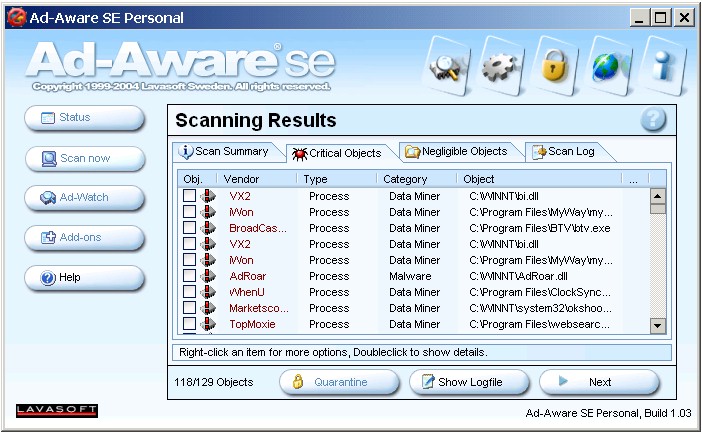Select the TopMoxie vendor name
This screenshot has height=432, width=702.
coord(252,324)
